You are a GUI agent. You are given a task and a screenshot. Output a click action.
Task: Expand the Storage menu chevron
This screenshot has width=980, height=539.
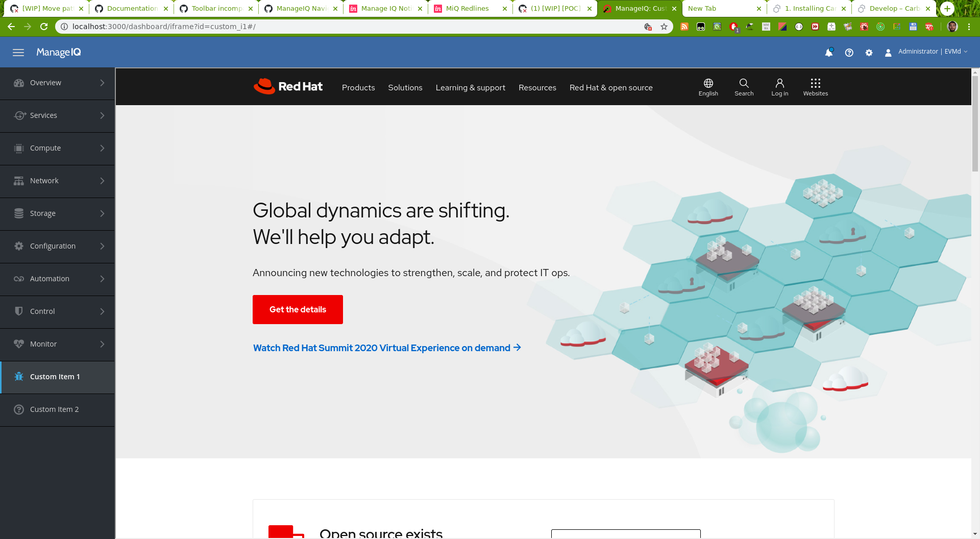pos(102,213)
